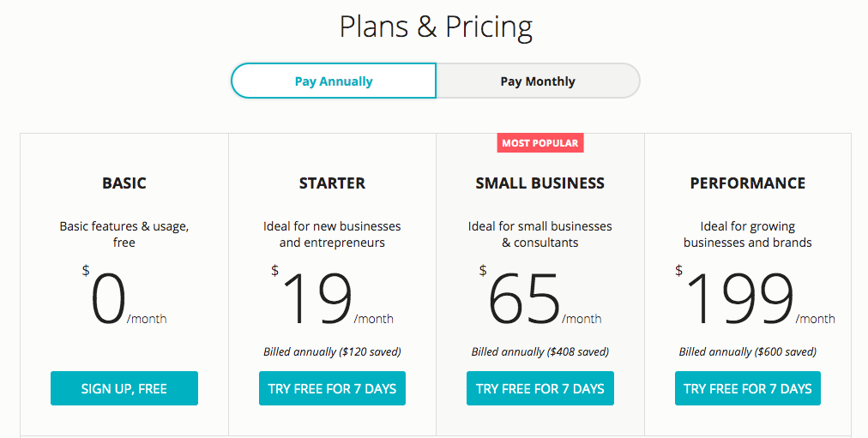Screen dimensions: 868x438
Task: Click the "$408 saved" billing note
Action: [x=540, y=351]
